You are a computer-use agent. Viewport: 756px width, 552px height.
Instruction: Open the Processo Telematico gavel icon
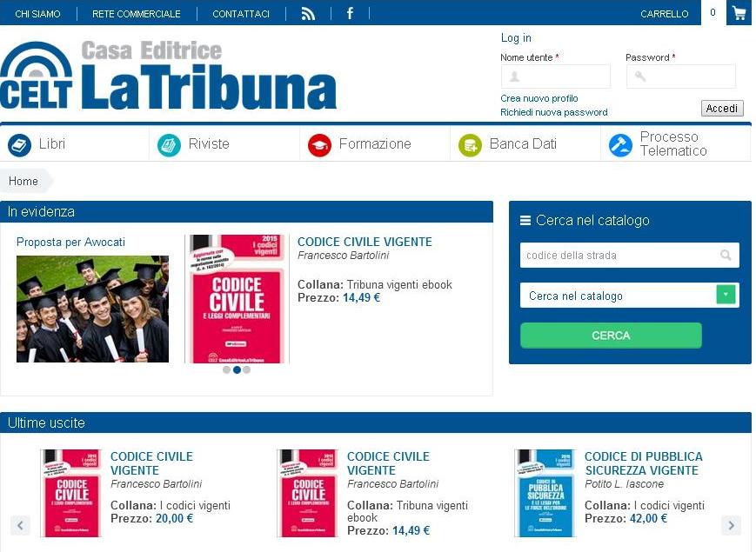620,144
